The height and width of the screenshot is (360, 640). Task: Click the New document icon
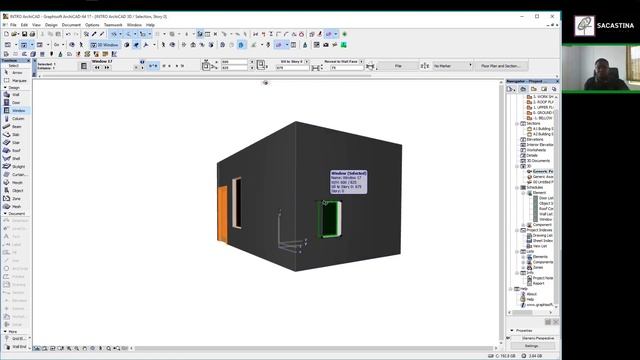tap(6, 34)
